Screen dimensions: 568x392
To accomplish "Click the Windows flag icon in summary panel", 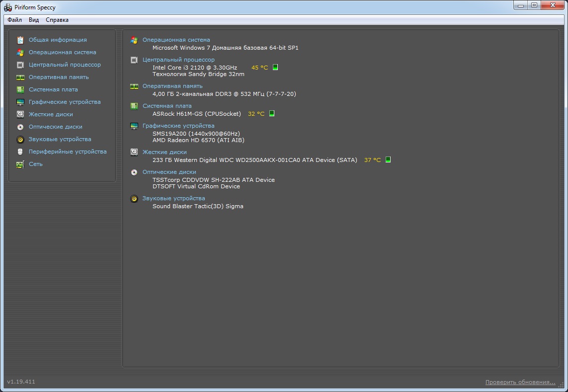I will 134,40.
